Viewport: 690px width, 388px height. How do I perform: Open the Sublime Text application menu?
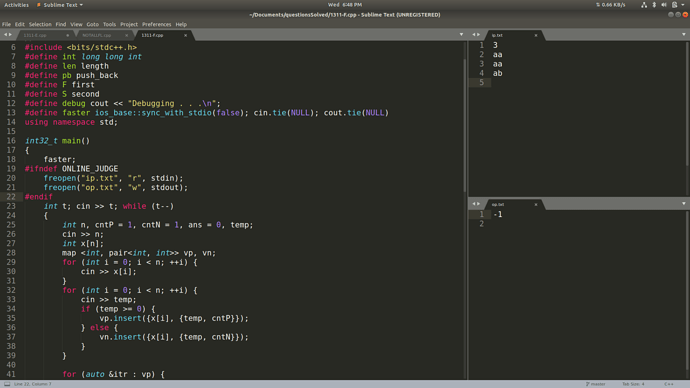pyautogui.click(x=60, y=5)
